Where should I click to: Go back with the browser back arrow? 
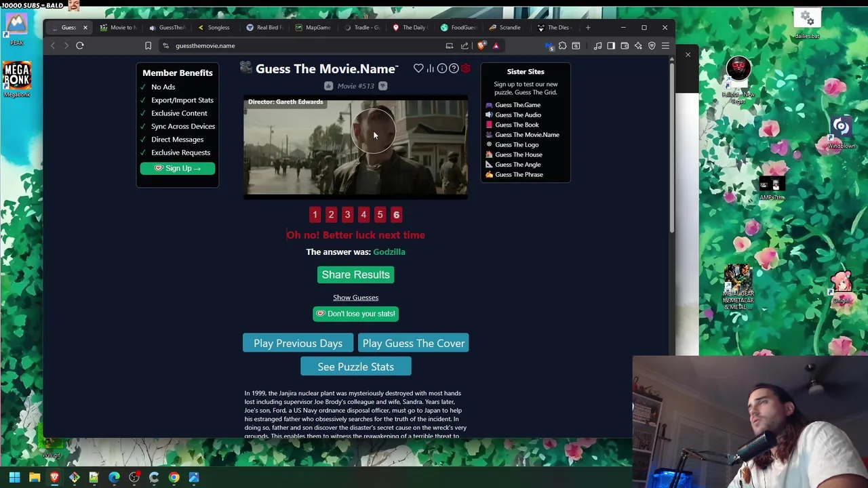pyautogui.click(x=53, y=45)
